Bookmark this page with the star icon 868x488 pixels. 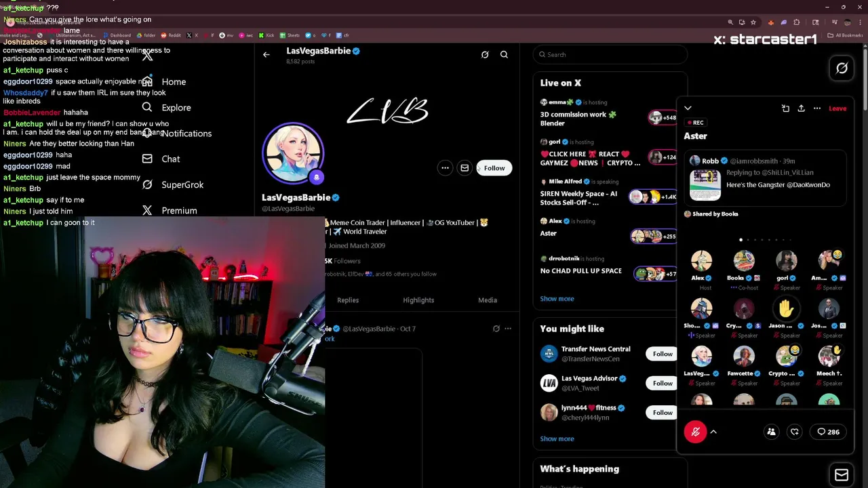pos(753,22)
